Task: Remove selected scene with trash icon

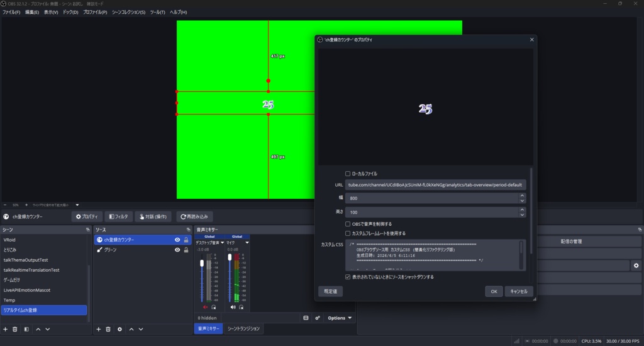Action: point(15,329)
